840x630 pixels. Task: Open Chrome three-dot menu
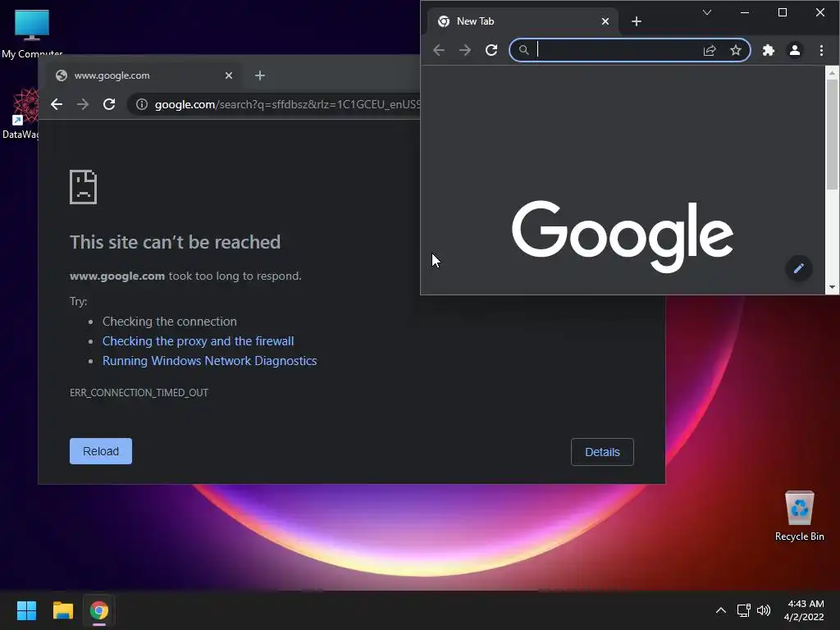[821, 50]
